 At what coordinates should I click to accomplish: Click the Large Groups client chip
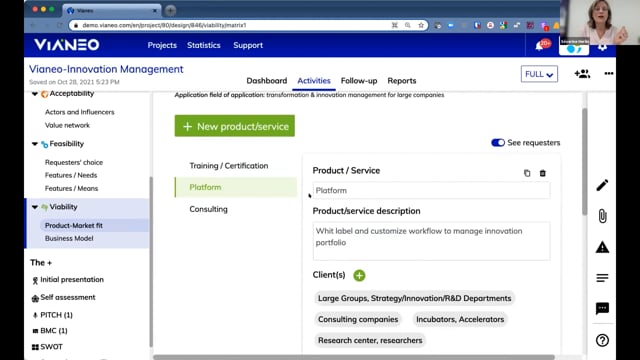coord(414,298)
